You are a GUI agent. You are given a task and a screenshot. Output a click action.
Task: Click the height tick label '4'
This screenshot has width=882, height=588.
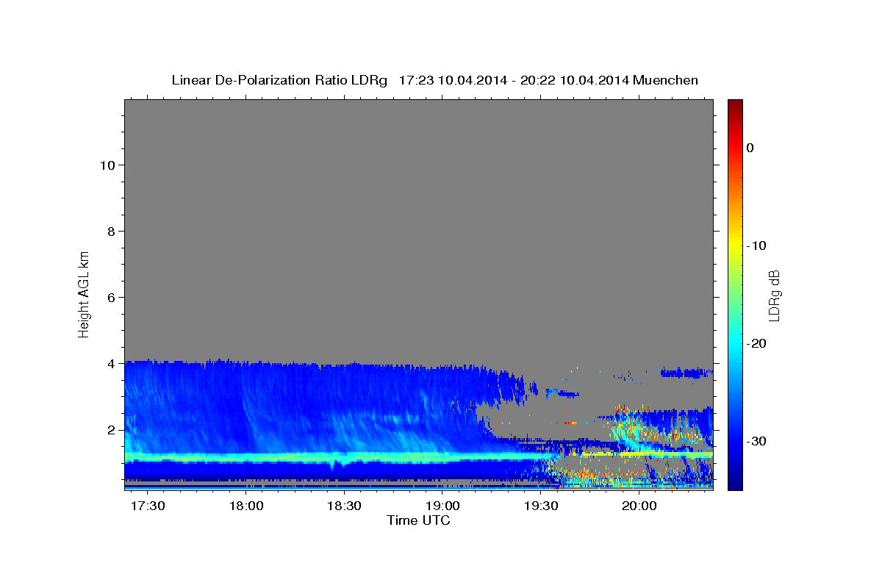click(111, 363)
